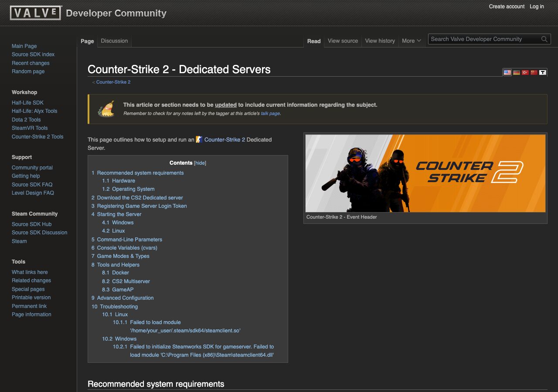Switch to the Discussion tab
The height and width of the screenshot is (392, 558).
click(114, 41)
